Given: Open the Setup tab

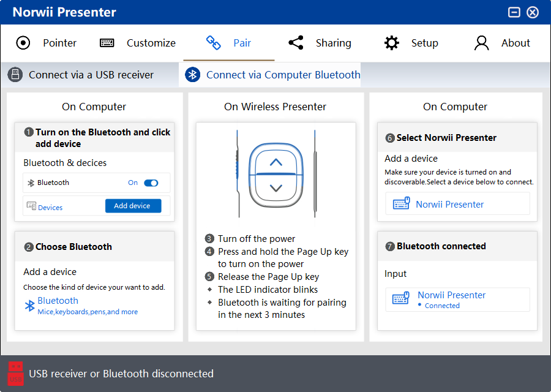Looking at the screenshot, I should [411, 43].
